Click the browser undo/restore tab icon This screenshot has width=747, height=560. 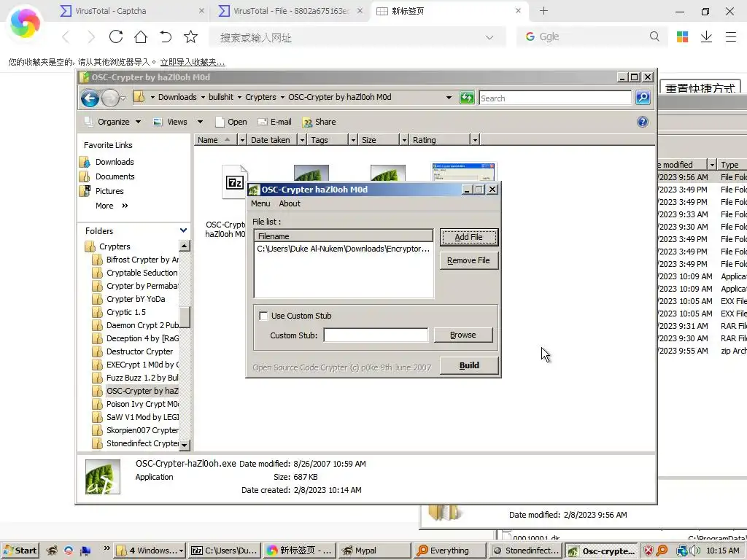(x=166, y=36)
